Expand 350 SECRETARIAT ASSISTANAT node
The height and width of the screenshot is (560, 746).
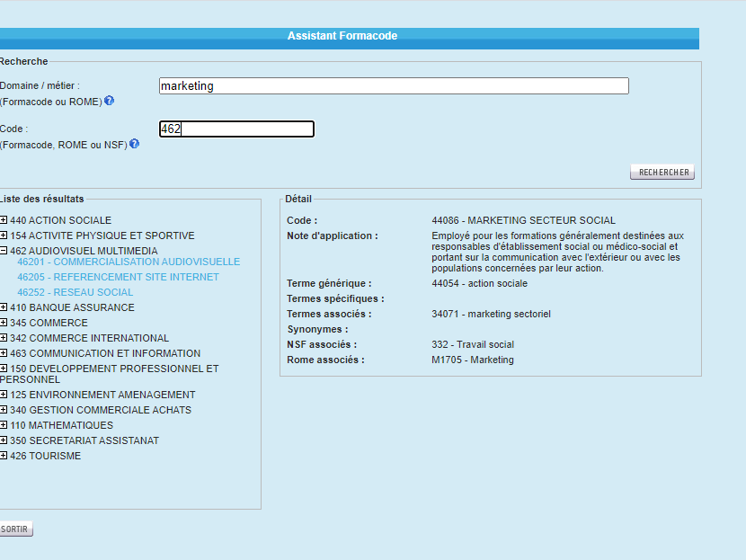click(x=4, y=440)
